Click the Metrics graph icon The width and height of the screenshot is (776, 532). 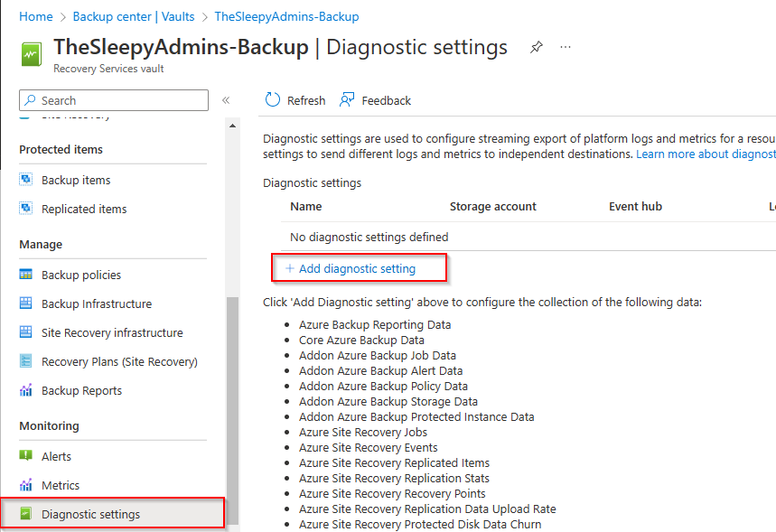[x=27, y=485]
